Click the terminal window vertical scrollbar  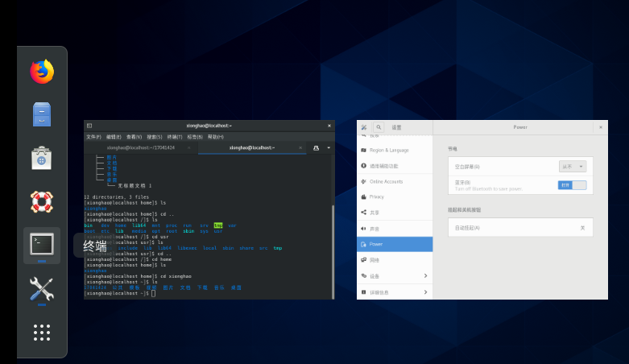[333, 251]
